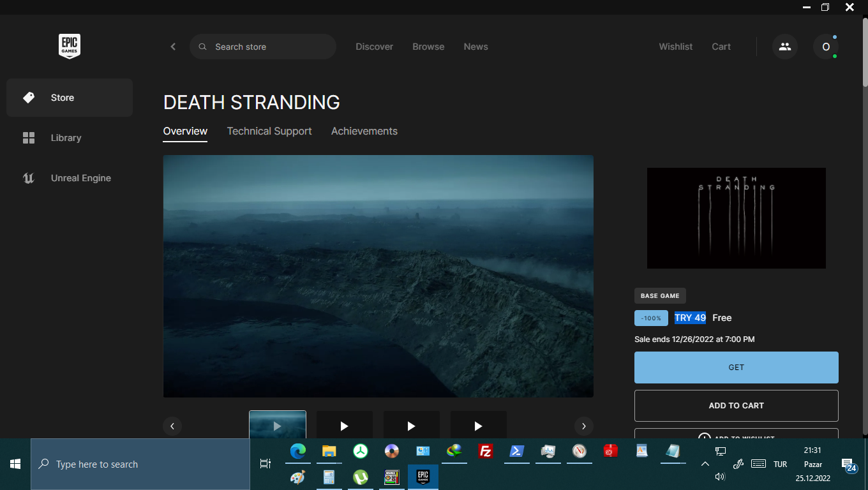Open the disc media app on taskbar
This screenshot has height=490, width=868.
click(392, 452)
